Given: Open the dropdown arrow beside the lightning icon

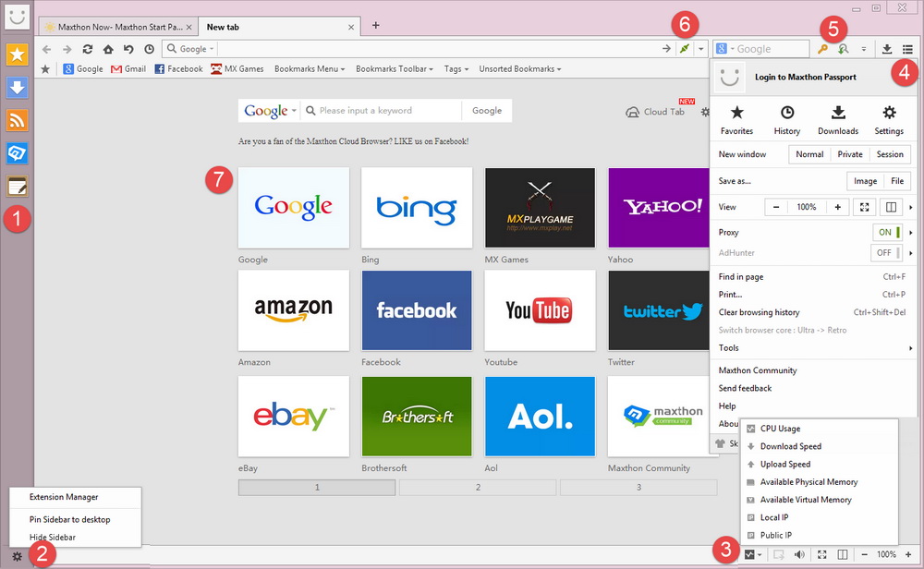Looking at the screenshot, I should click(700, 49).
